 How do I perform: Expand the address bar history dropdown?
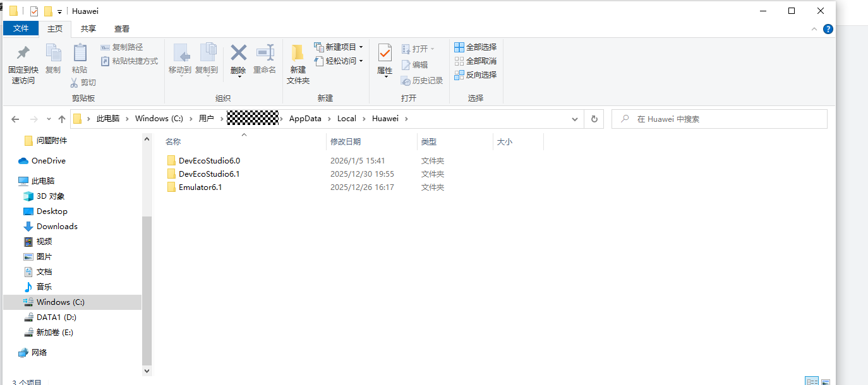(x=574, y=119)
